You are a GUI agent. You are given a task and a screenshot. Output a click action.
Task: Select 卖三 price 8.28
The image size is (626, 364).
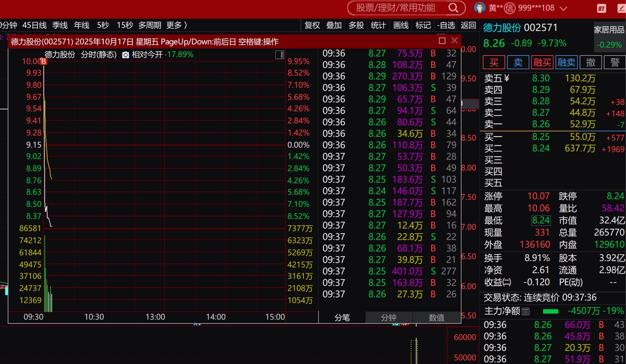point(541,101)
